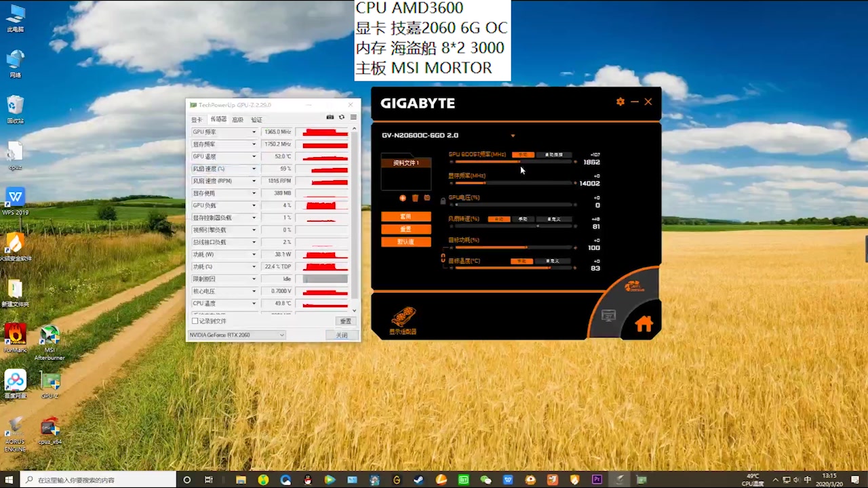This screenshot has width=868, height=488.
Task: Click the orange home icon in Gigabyte
Action: tap(644, 324)
